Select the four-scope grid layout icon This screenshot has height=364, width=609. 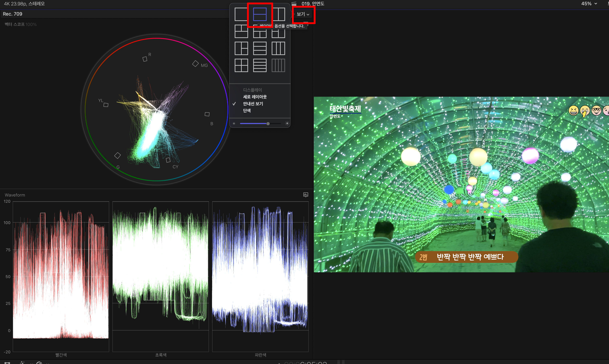tap(241, 65)
